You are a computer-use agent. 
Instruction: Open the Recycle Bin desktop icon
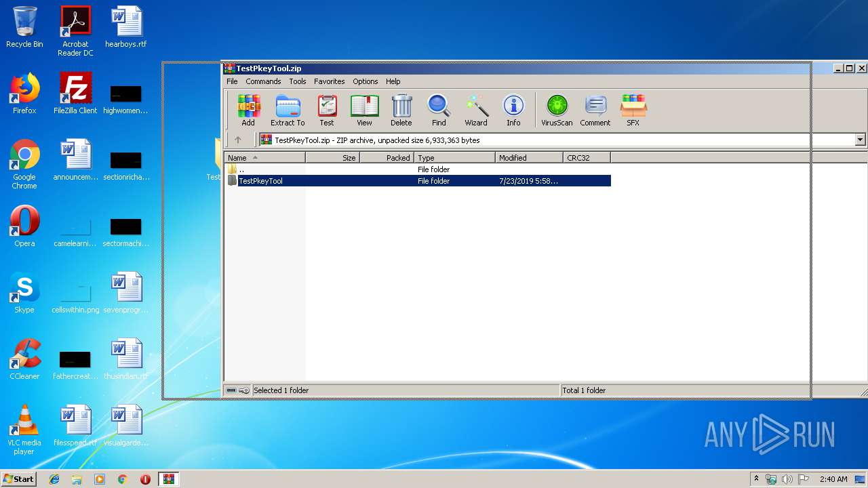point(24,27)
